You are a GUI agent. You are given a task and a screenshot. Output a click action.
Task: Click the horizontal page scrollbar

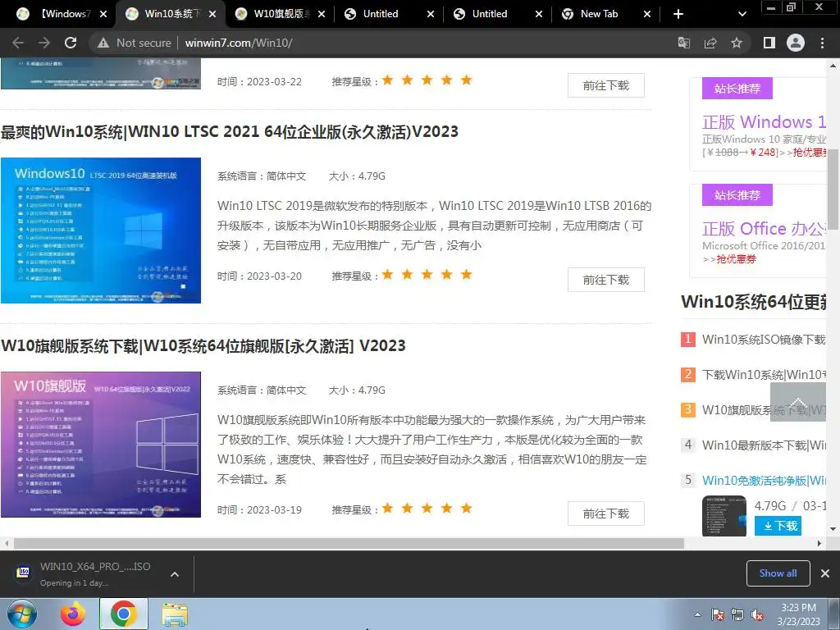(349, 543)
